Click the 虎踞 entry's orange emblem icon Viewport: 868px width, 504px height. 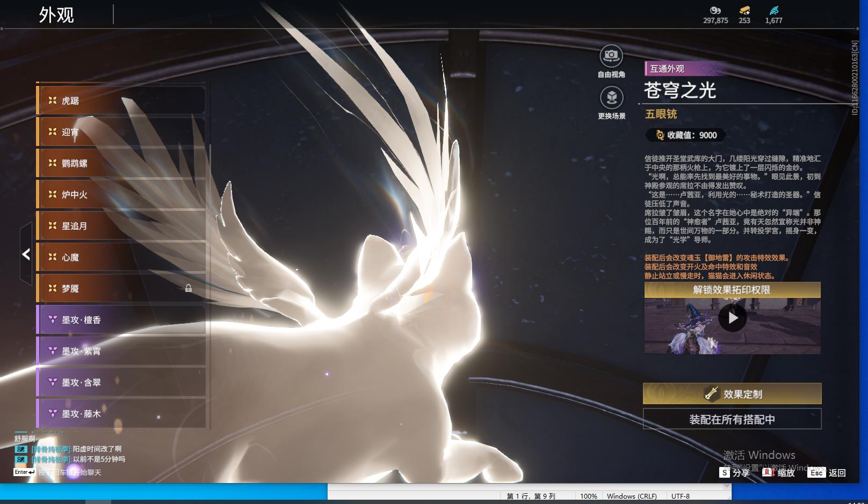click(52, 100)
